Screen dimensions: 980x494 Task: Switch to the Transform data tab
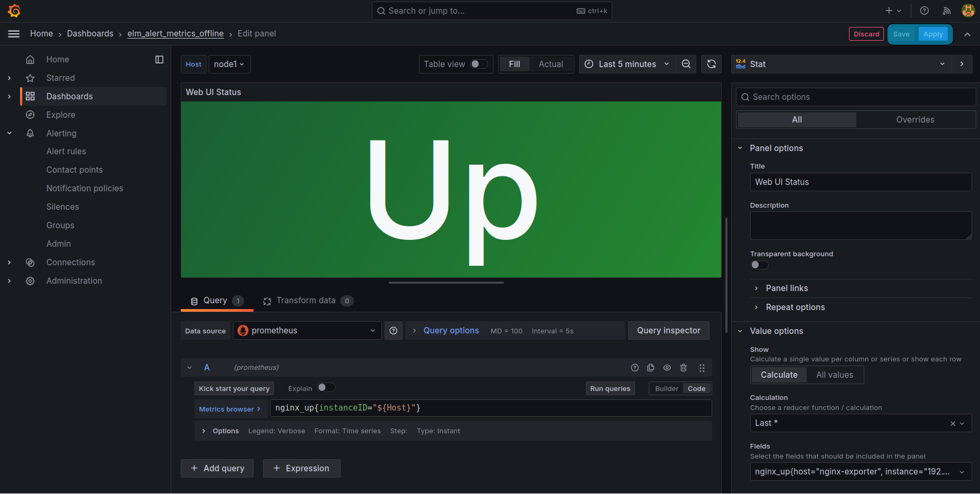(x=306, y=301)
